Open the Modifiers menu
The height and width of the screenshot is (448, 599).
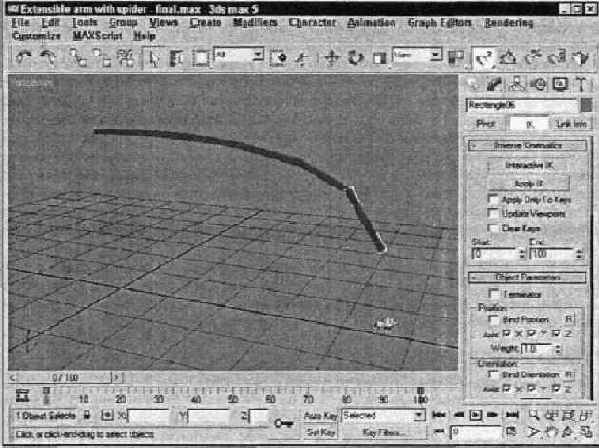pos(255,23)
